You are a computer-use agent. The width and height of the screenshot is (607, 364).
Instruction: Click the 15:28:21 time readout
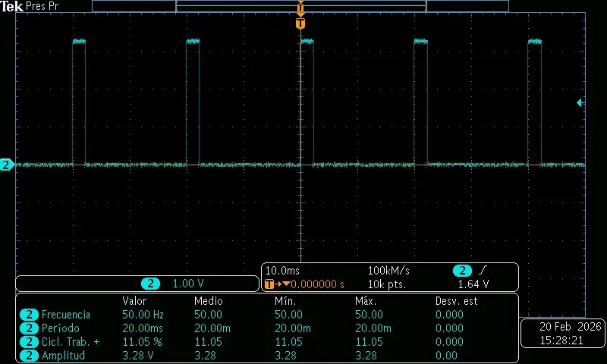[561, 340]
